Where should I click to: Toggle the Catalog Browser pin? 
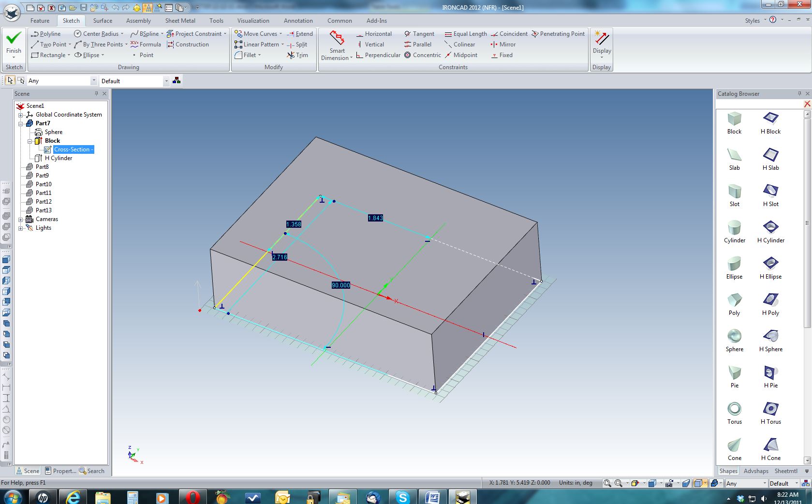point(799,93)
